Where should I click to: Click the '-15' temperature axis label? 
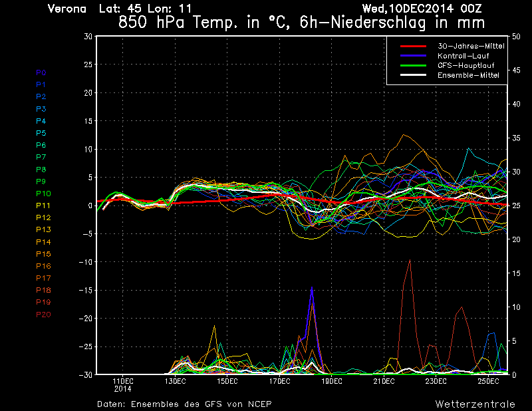click(86, 291)
